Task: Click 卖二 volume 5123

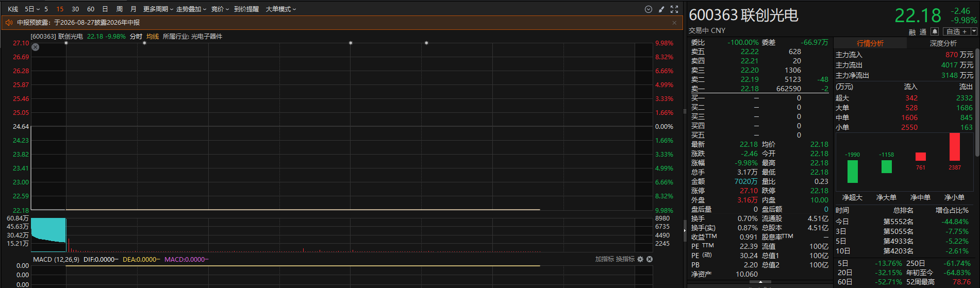Action: [793, 79]
